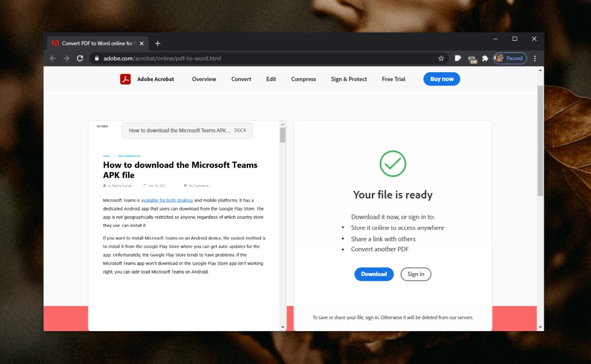
Task: Open the Chrome profile avatar labeled Paused
Action: (x=509, y=58)
